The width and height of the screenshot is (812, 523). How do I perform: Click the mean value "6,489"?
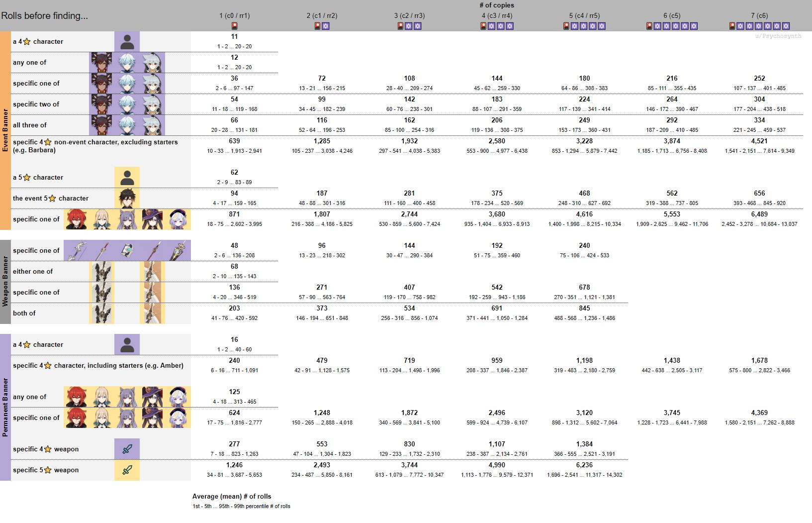[759, 214]
